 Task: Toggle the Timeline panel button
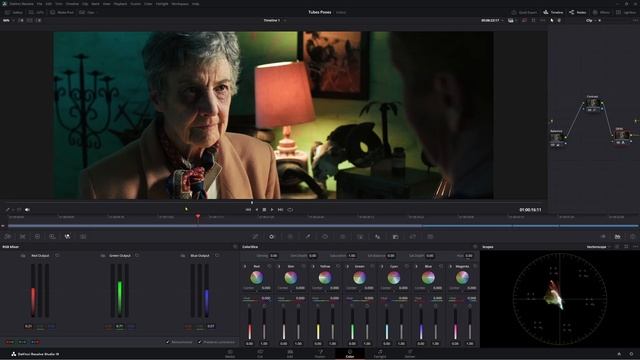[553, 12]
